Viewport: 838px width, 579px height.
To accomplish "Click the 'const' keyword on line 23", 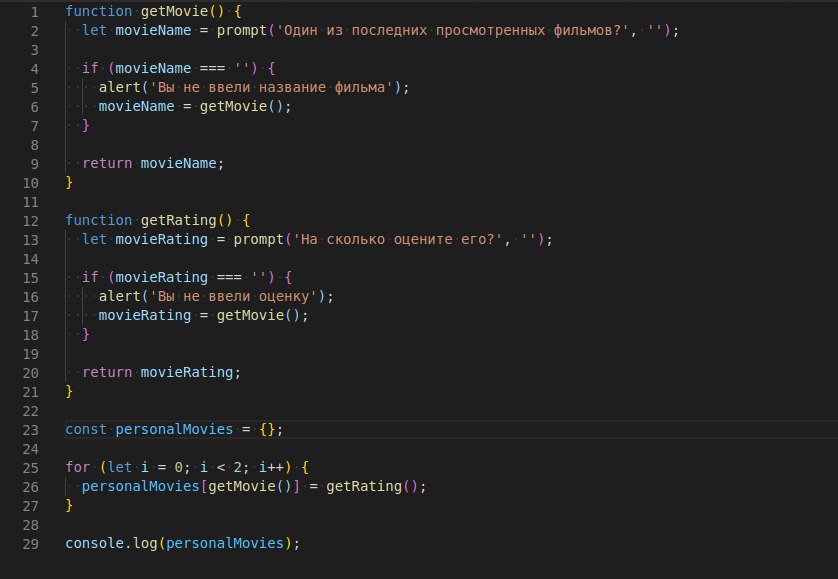I will point(86,429).
